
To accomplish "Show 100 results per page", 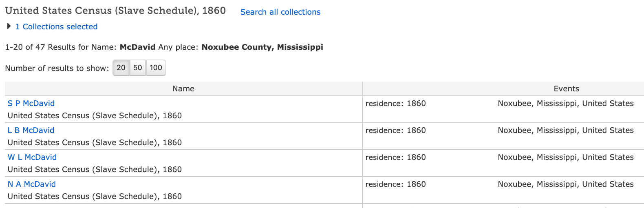I will tap(156, 68).
